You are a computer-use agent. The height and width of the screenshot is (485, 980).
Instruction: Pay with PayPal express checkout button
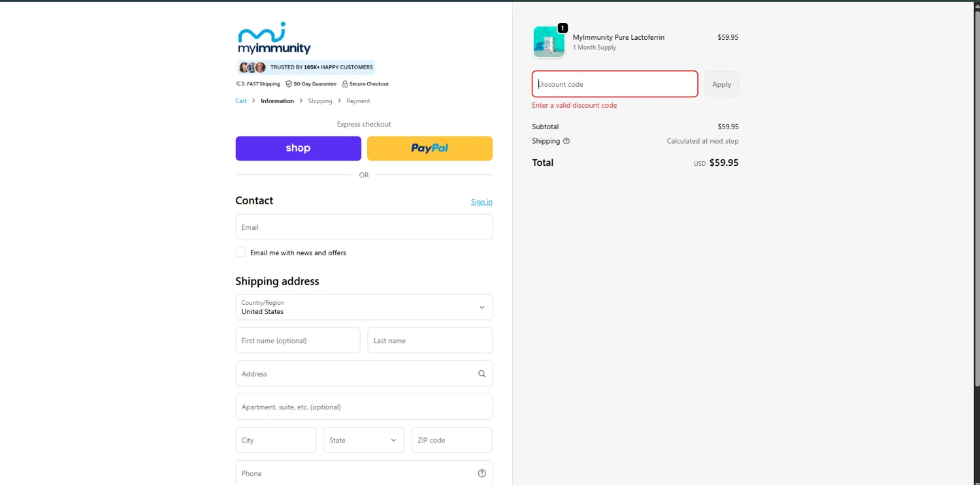pyautogui.click(x=430, y=148)
